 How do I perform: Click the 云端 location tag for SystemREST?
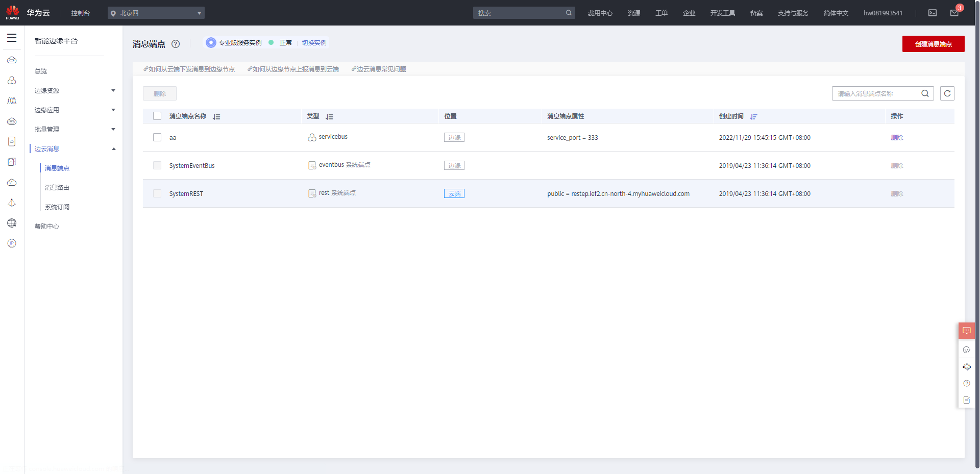point(454,194)
